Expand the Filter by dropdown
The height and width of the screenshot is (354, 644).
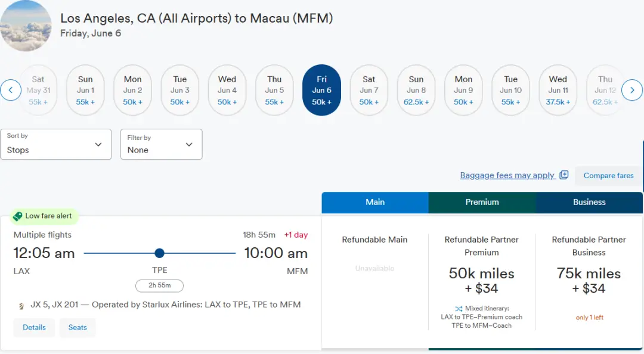[x=161, y=144]
